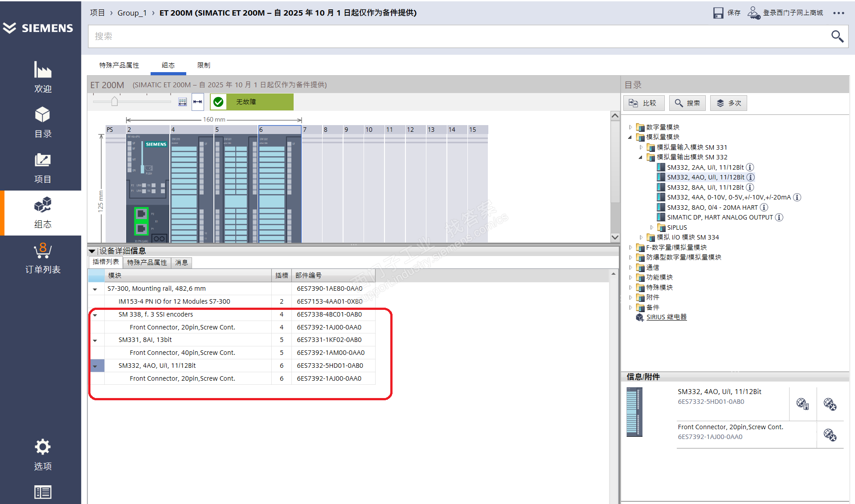This screenshot has width=855, height=504.
Task: Show info for SM332, 8AO HART module
Action: click(x=764, y=207)
